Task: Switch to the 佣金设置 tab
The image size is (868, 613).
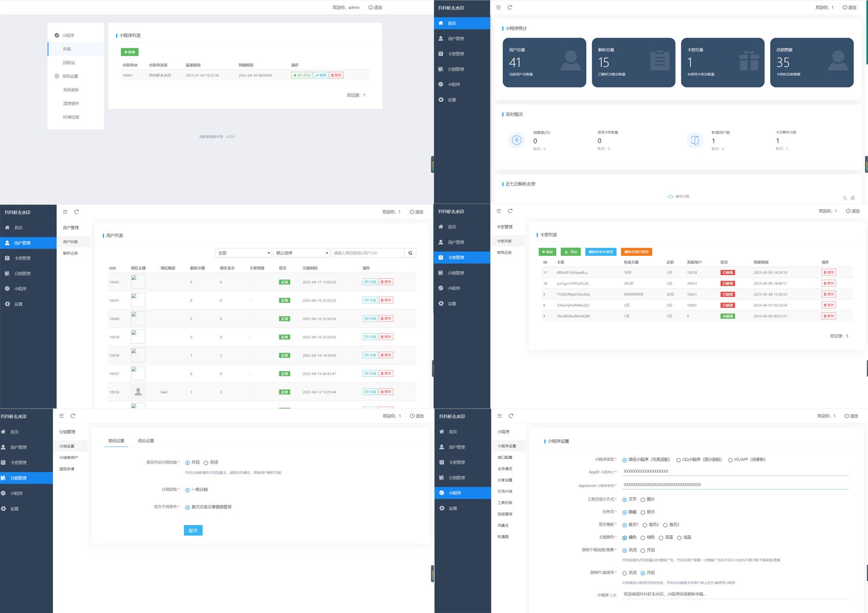Action: 146,441
